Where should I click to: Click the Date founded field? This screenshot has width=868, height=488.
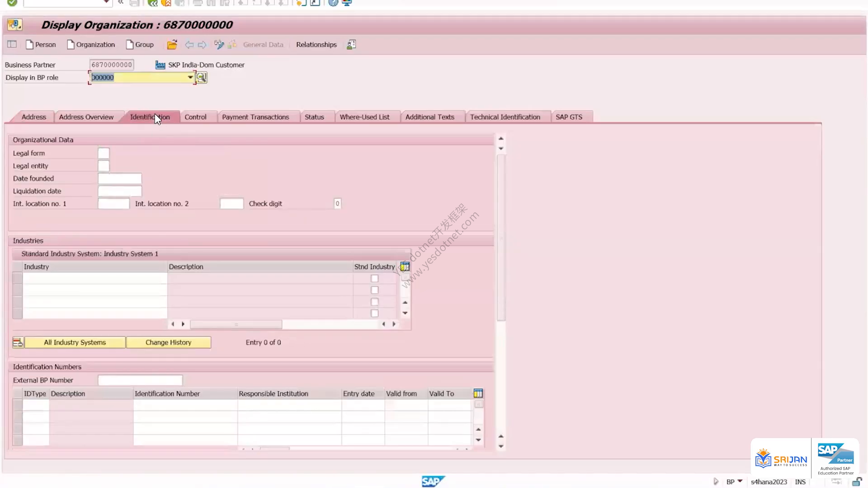click(x=120, y=178)
